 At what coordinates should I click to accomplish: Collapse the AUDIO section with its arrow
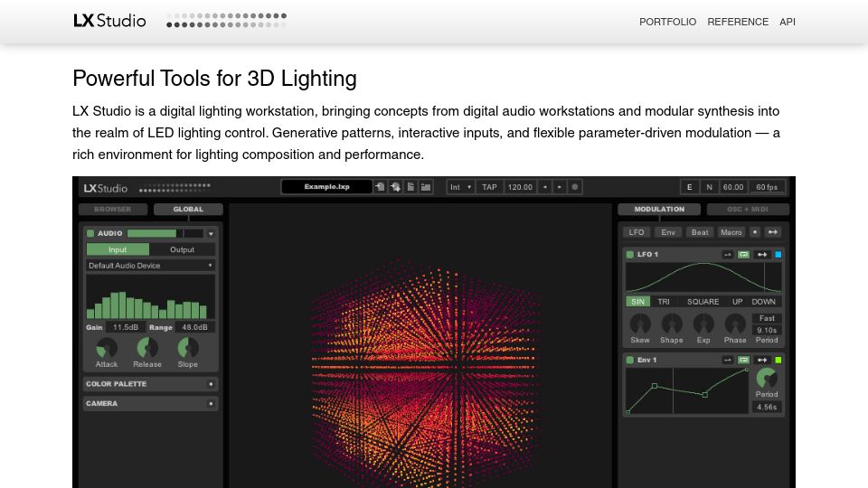coord(211,234)
